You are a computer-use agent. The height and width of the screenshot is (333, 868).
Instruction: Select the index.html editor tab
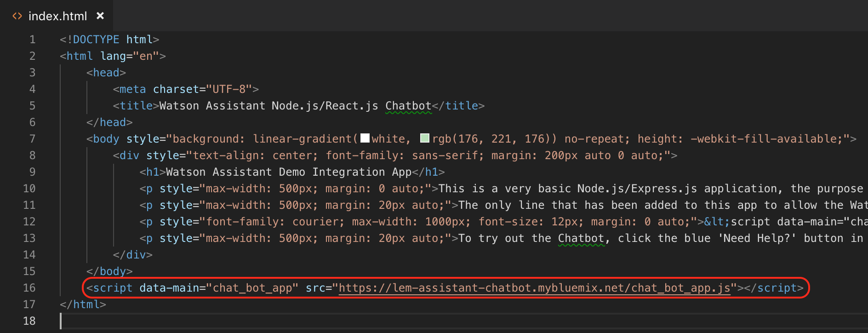(x=56, y=16)
